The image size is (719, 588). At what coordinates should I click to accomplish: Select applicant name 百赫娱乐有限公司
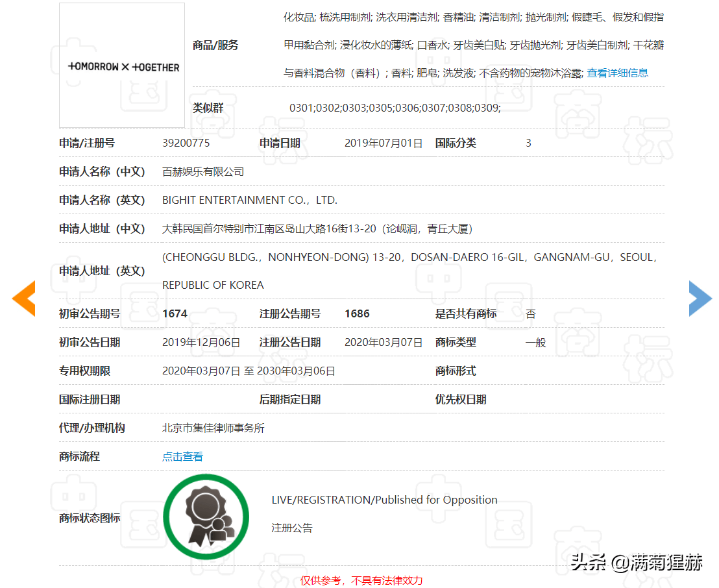tap(203, 171)
